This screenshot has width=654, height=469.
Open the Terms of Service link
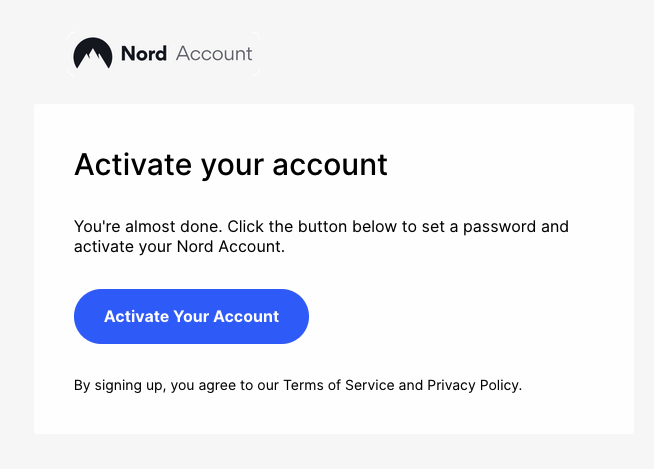[x=339, y=385]
